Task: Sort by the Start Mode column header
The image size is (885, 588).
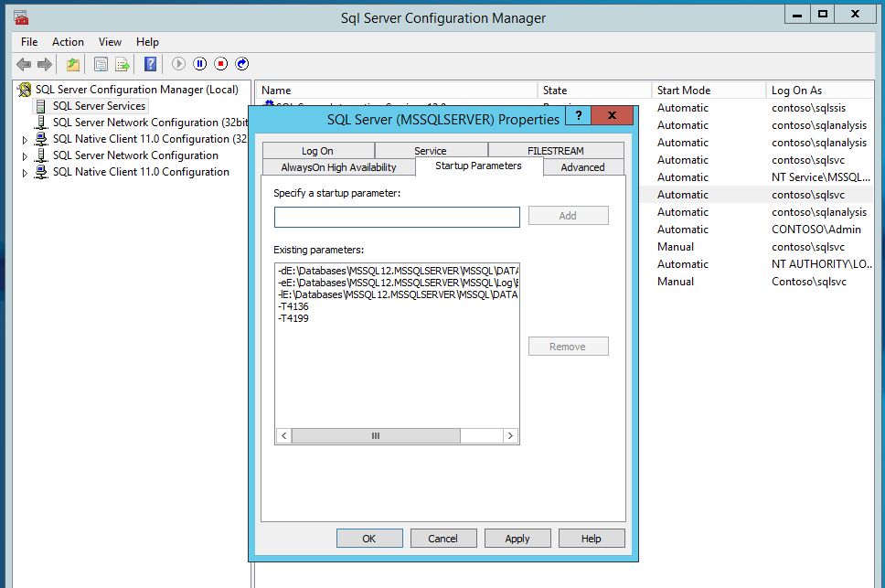Action: point(709,91)
